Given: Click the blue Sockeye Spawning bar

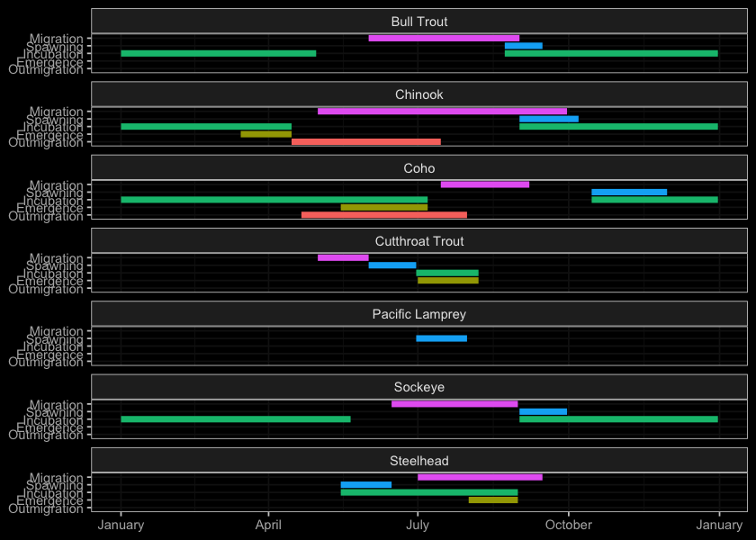Looking at the screenshot, I should point(543,411).
